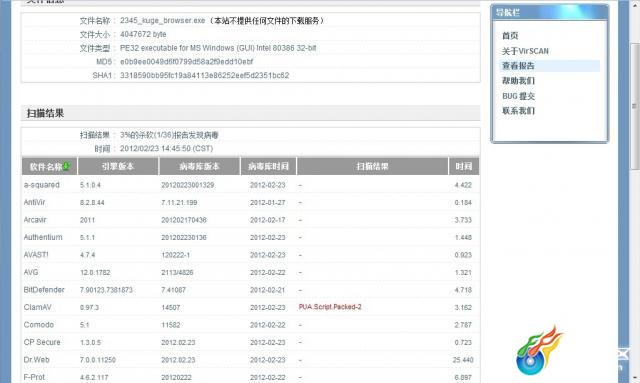
Task: Click BitDefender engine version 7.90123.7381873
Action: point(106,290)
